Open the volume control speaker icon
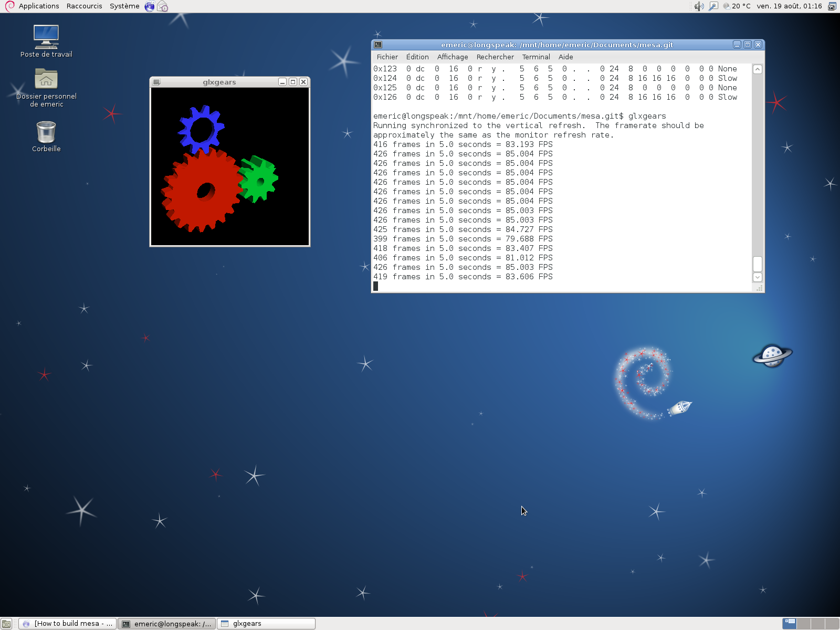The width and height of the screenshot is (840, 630). pos(699,6)
